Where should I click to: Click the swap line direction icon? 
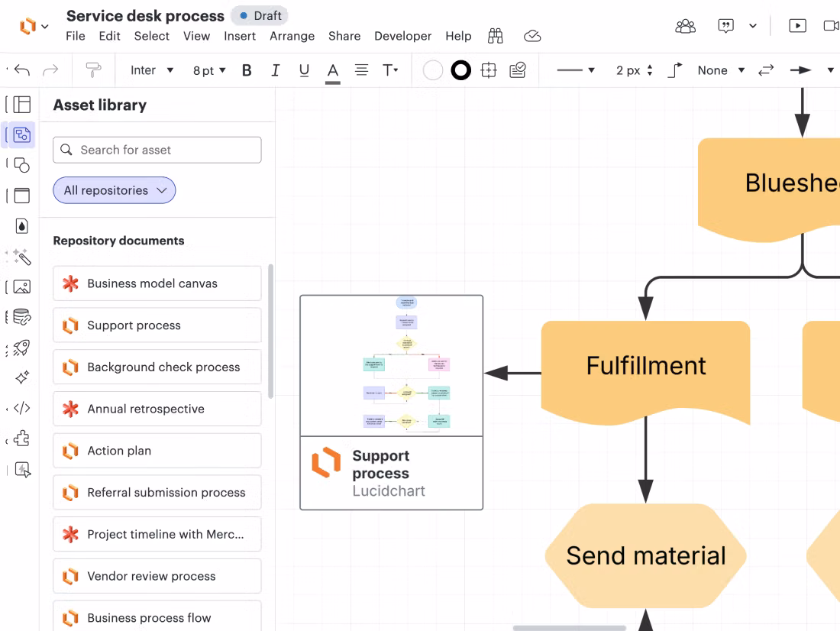tap(765, 70)
